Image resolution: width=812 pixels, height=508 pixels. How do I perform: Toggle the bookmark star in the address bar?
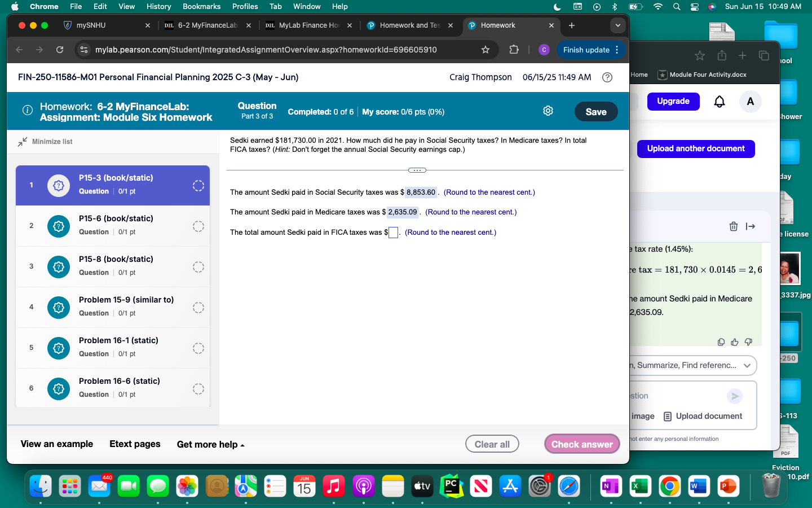coord(486,50)
